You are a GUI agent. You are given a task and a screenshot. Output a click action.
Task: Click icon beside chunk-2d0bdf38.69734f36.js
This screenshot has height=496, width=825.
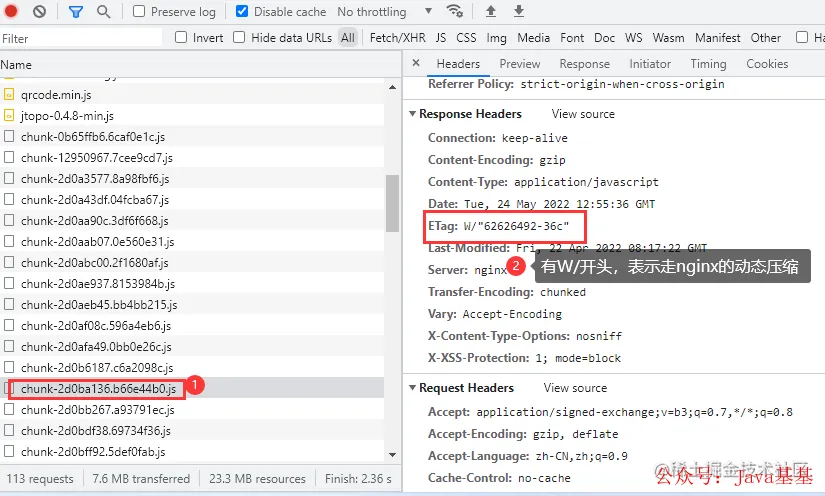tap(9, 430)
